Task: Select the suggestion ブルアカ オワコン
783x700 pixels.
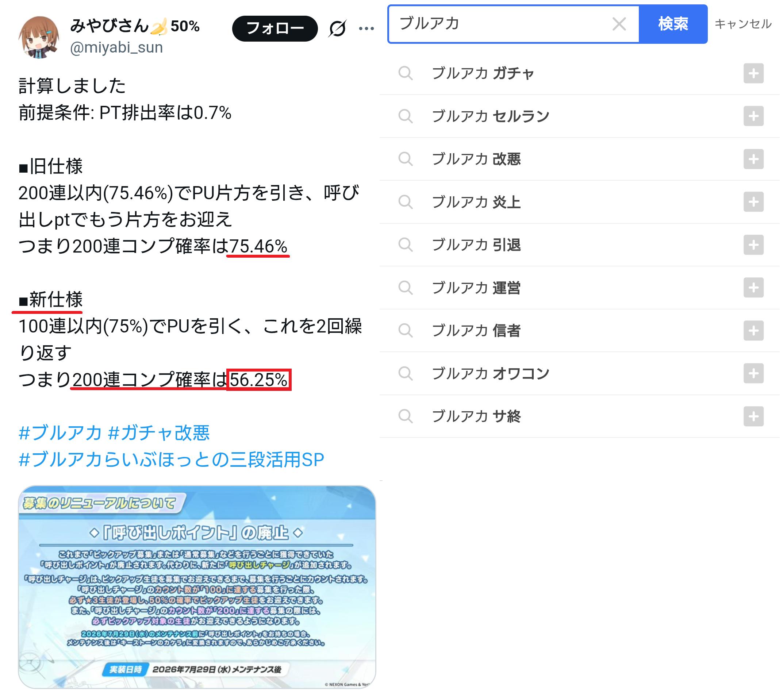Action: tap(579, 373)
